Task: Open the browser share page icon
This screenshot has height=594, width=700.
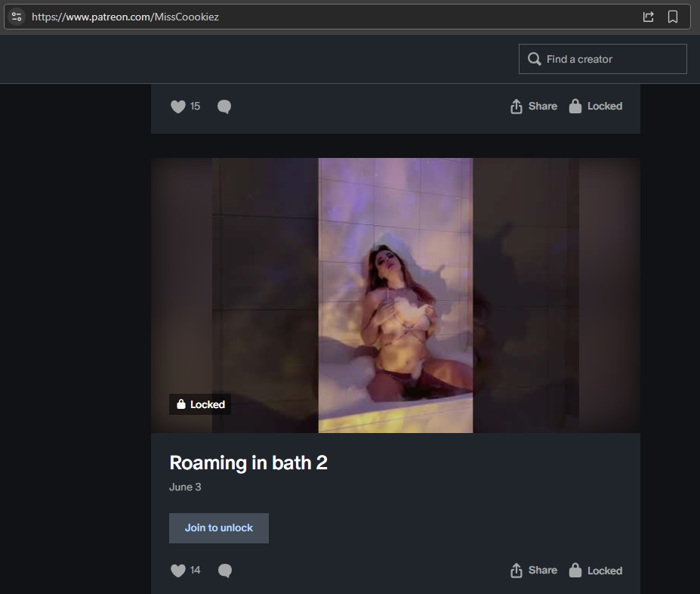Action: [x=648, y=17]
